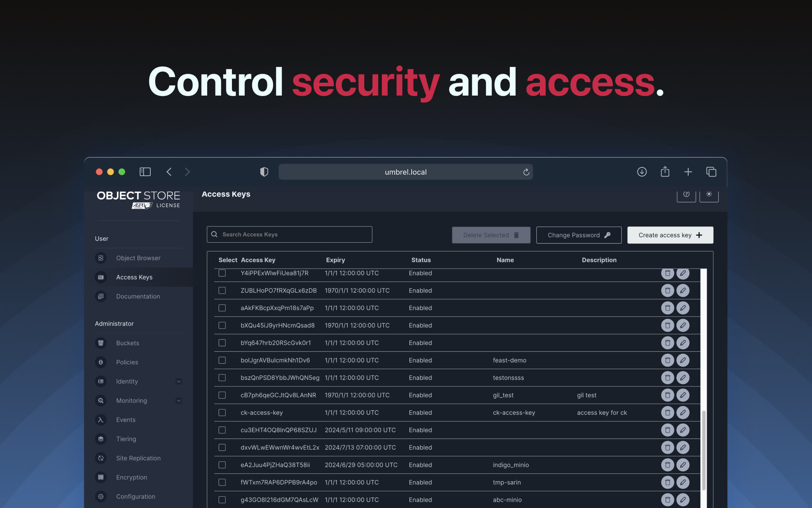Click edit pencil icon for gil_test key
Image resolution: width=812 pixels, height=508 pixels.
point(683,395)
